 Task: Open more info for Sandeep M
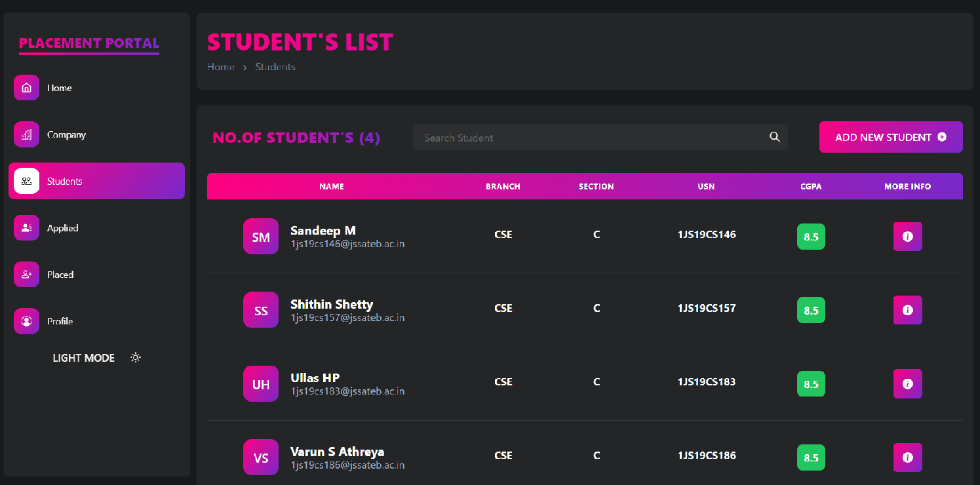[907, 237]
